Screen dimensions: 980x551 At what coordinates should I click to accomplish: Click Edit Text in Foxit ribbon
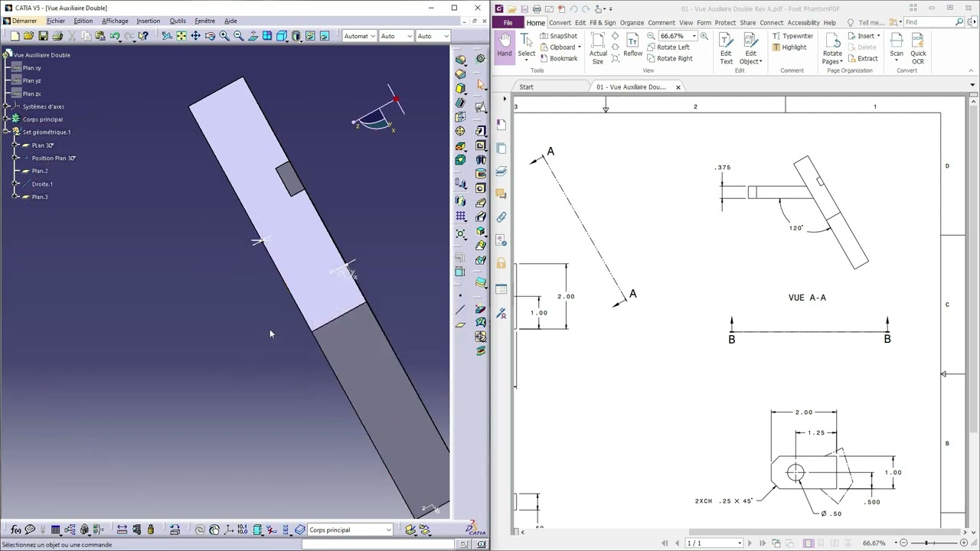click(726, 48)
